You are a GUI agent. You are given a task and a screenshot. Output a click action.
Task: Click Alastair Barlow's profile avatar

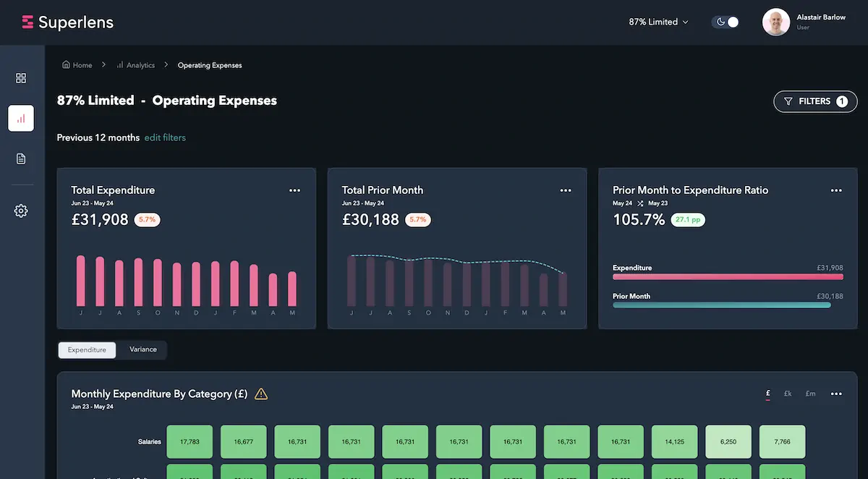click(x=776, y=22)
